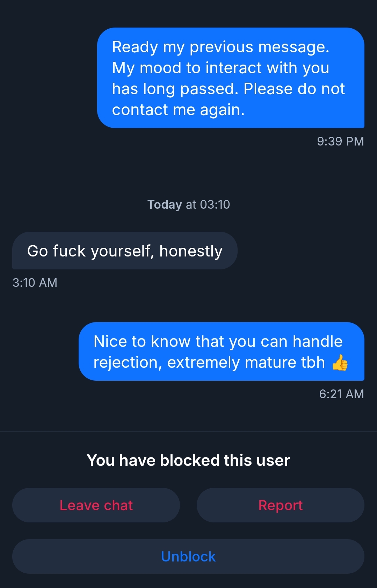Tap the "Ready my previous message" message bubble

coord(231,78)
